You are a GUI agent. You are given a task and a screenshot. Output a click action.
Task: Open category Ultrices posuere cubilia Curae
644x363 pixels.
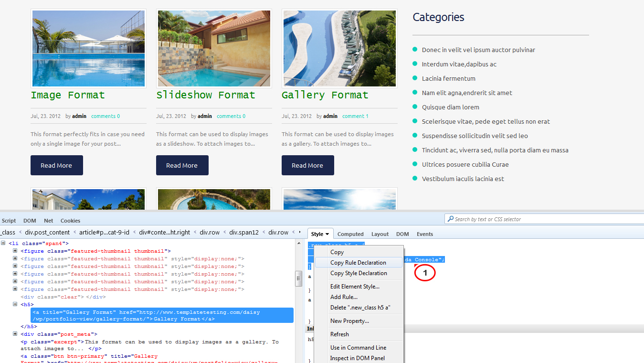pyautogui.click(x=465, y=164)
